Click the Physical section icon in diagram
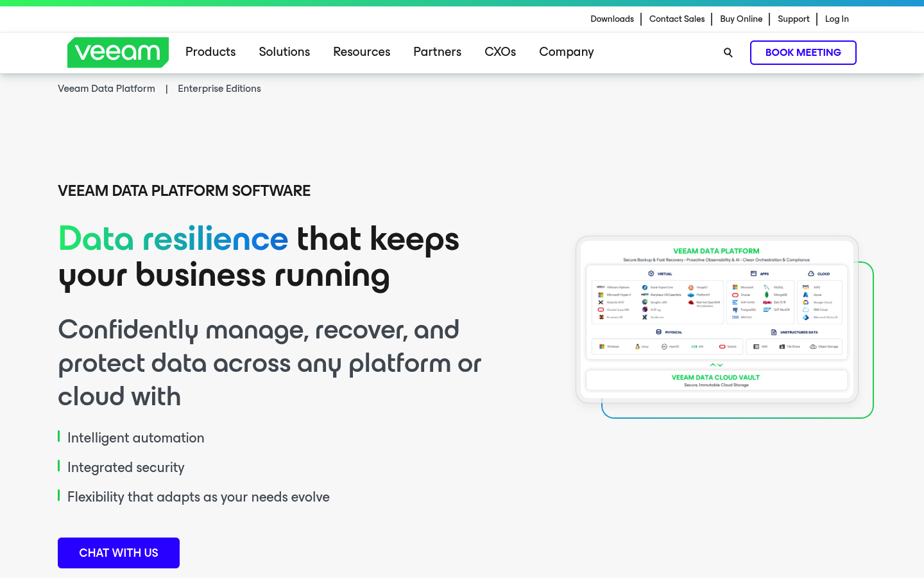This screenshot has width=924, height=578. click(x=658, y=332)
